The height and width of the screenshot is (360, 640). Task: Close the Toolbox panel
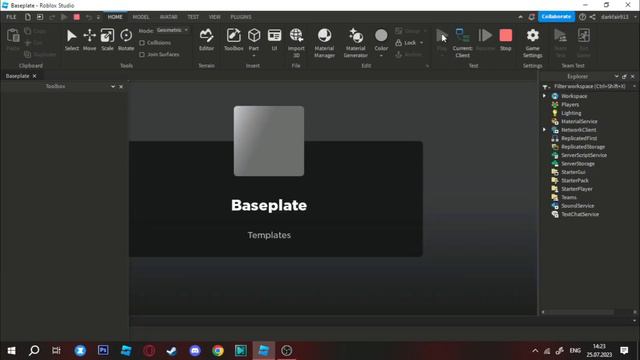(121, 87)
